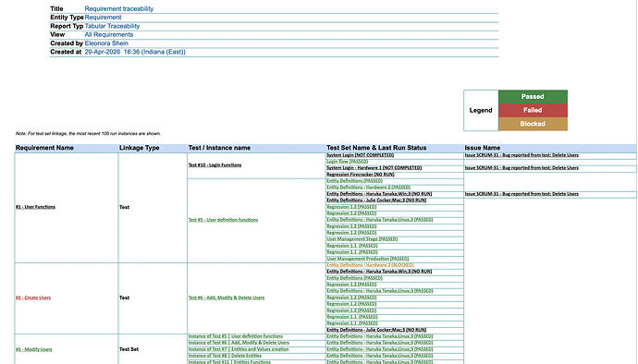The height and width of the screenshot is (364, 638).
Task: Click the title value 'Requirement traceability'
Action: [118, 8]
